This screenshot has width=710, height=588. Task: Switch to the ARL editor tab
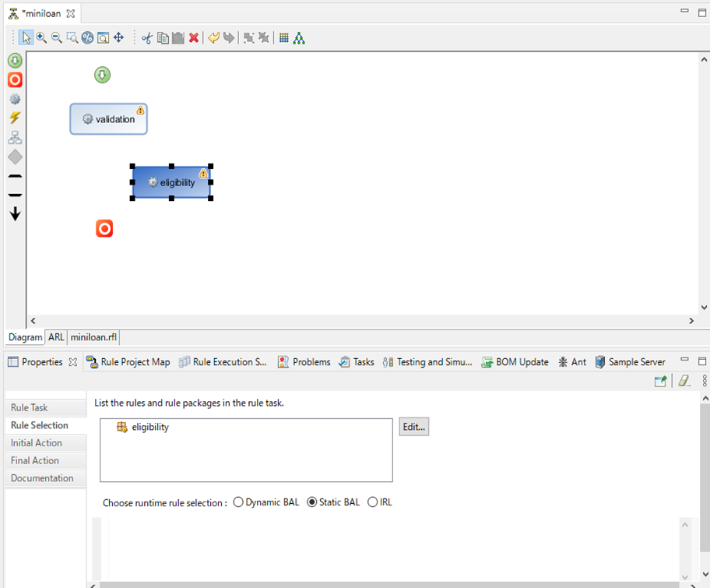(56, 337)
